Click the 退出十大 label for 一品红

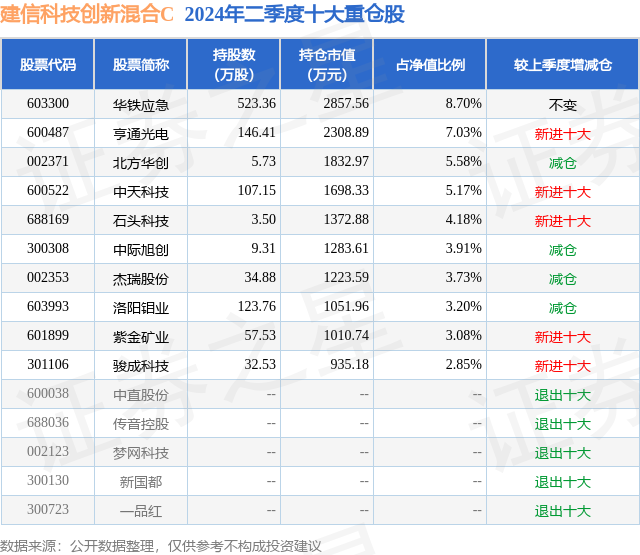pyautogui.click(x=562, y=510)
